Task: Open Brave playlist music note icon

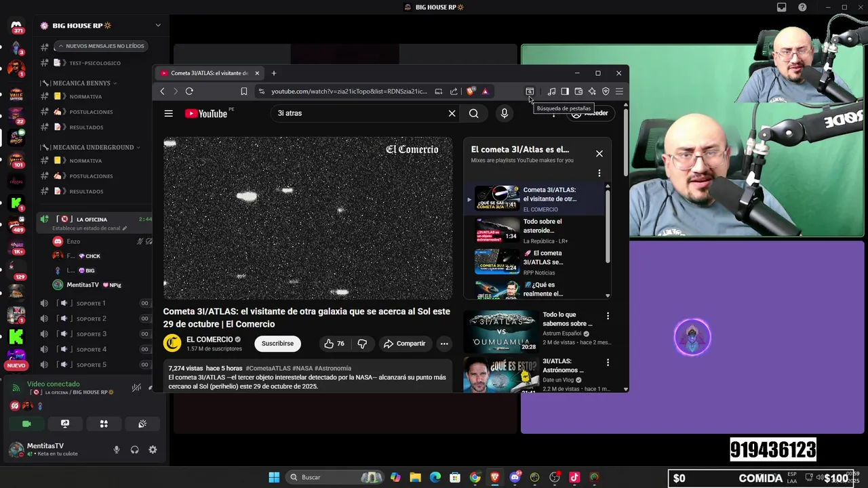Action: point(551,91)
